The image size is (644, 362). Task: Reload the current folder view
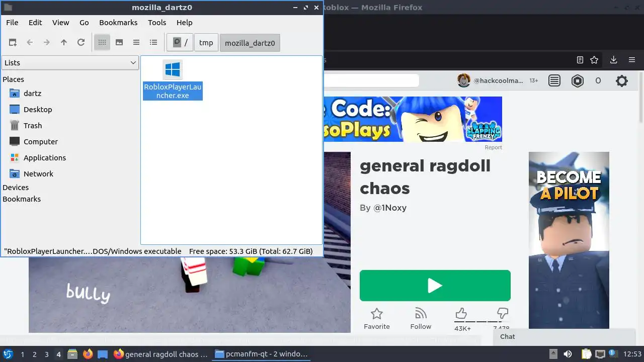tap(81, 43)
